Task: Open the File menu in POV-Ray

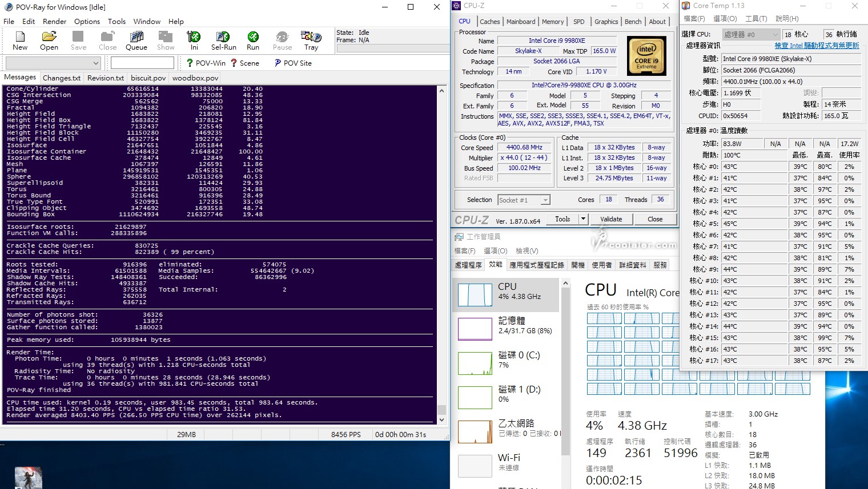Action: (x=9, y=21)
